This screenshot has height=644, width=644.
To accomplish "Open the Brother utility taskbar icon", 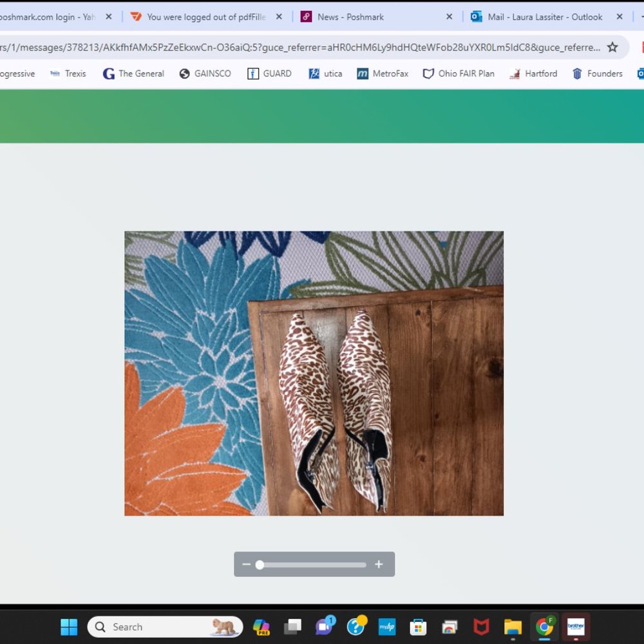I will point(576,627).
